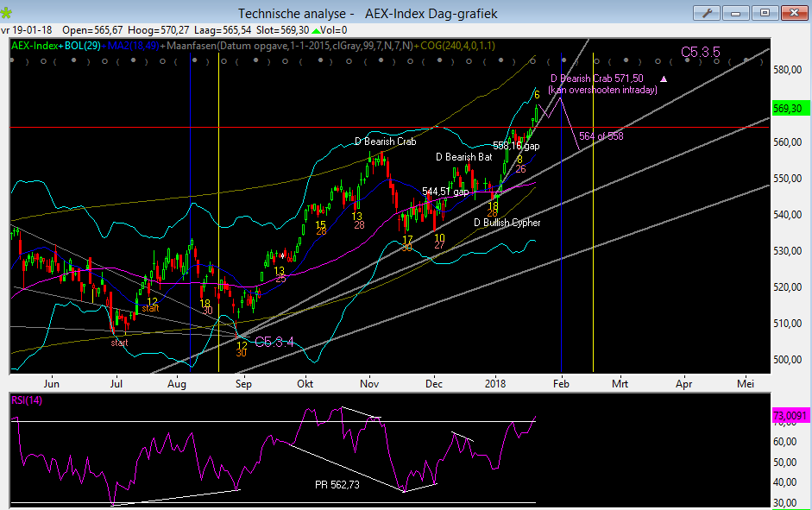Maximize the Technische analyse window
Image resolution: width=812 pixels, height=510 pixels.
point(764,13)
